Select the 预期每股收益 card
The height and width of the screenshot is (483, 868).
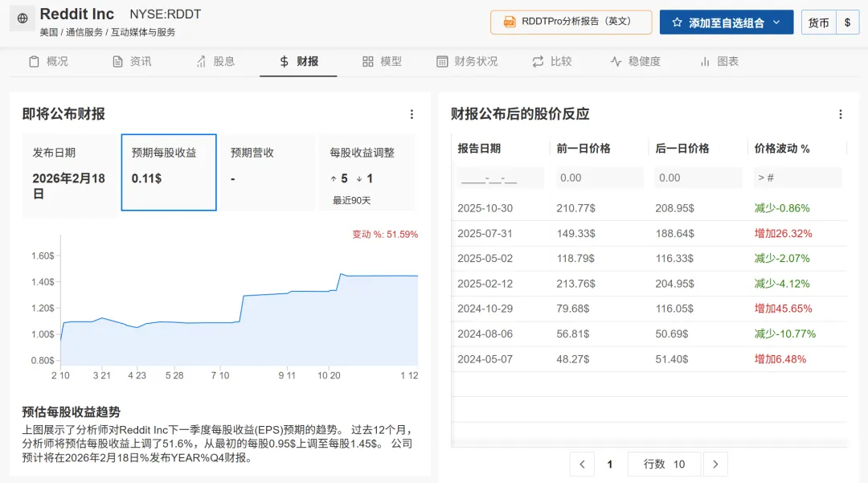pos(169,172)
